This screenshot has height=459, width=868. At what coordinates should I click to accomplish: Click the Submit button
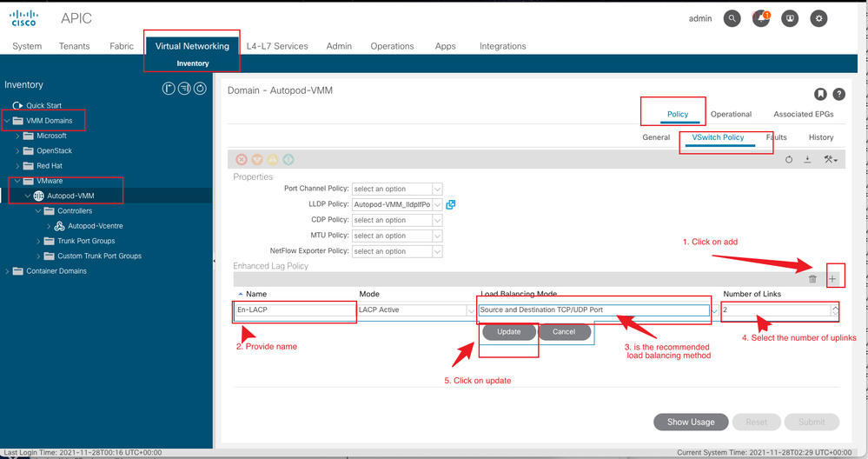pos(812,422)
